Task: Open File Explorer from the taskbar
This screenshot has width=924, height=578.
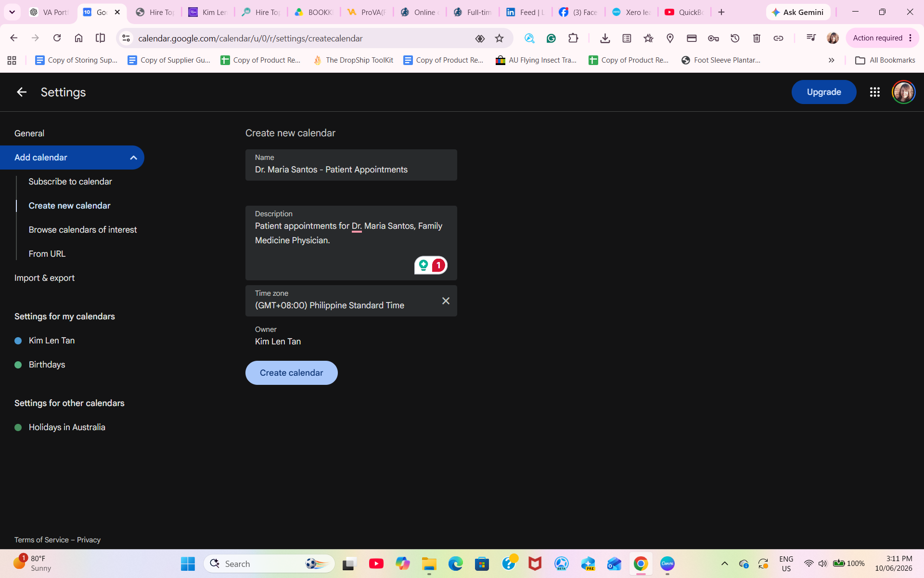Action: [x=429, y=564]
